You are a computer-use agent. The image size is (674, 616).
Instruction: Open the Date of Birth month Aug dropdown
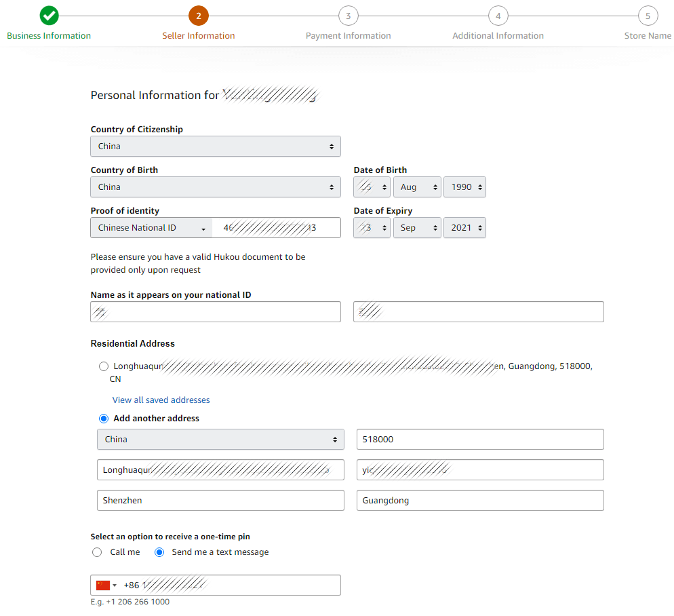417,187
